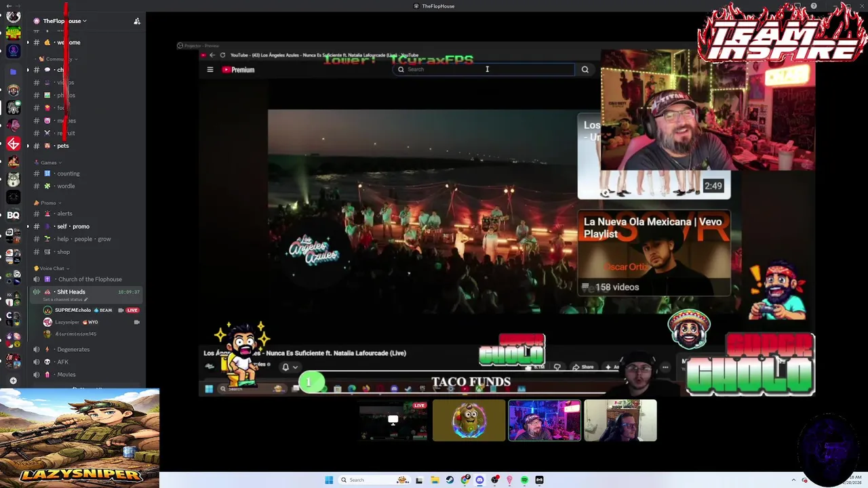
Task: Click the Discord taskbar icon
Action: (x=479, y=480)
